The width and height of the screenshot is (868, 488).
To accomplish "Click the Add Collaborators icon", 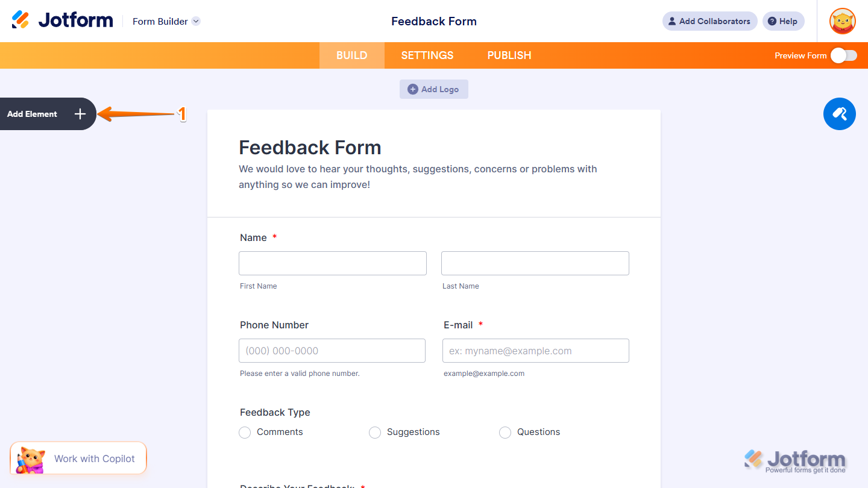I will [671, 21].
